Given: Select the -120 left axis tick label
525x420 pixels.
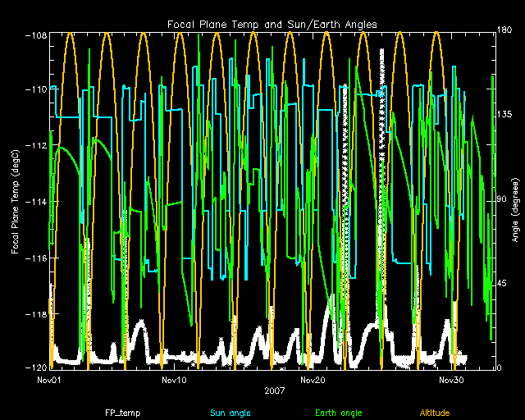Looking at the screenshot, I should [36, 367].
